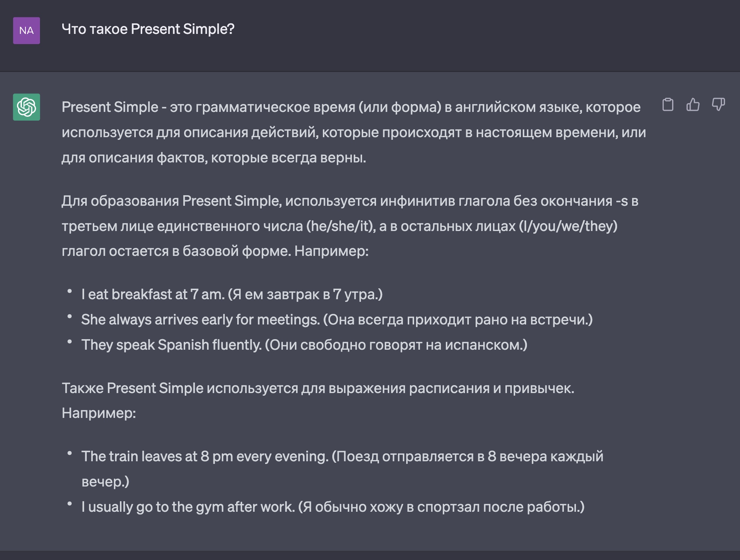This screenshot has width=740, height=560.
Task: Give the response a thumbs down
Action: tap(718, 104)
